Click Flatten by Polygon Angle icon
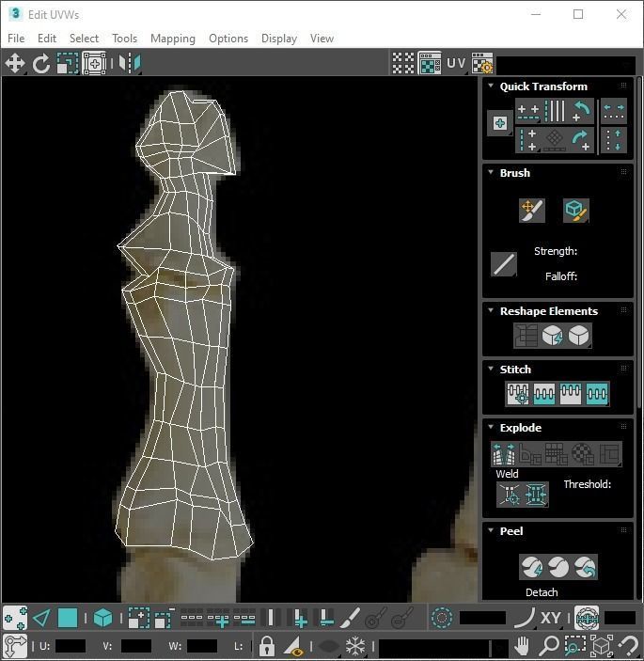This screenshot has height=661, width=644. click(530, 453)
